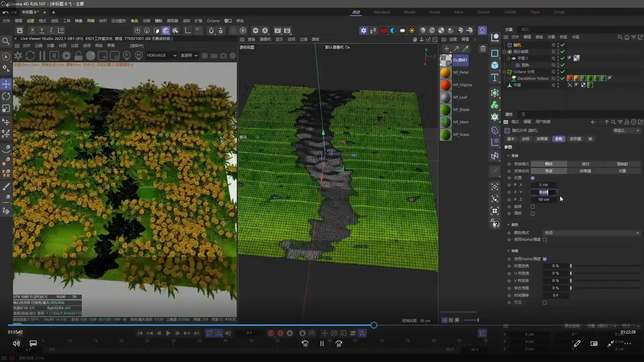The image size is (644, 362).
Task: Click the Live Viewer pause render icon
Action: point(42,56)
